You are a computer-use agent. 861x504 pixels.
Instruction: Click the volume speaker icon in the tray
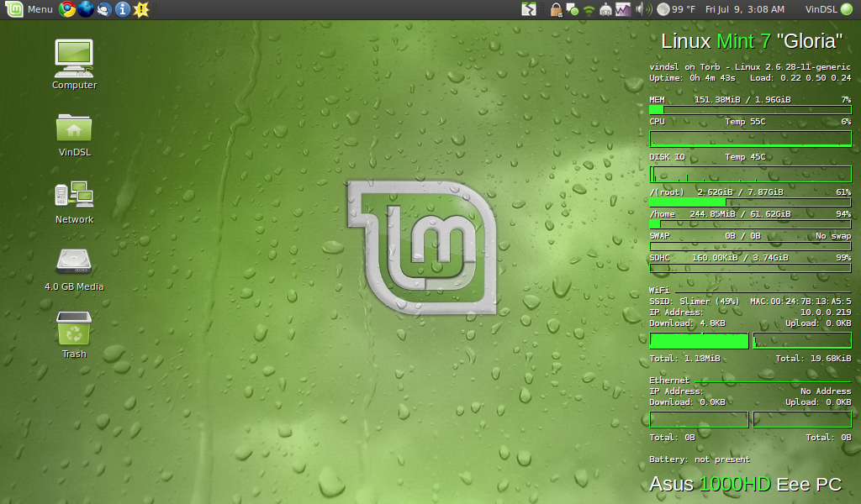[642, 10]
